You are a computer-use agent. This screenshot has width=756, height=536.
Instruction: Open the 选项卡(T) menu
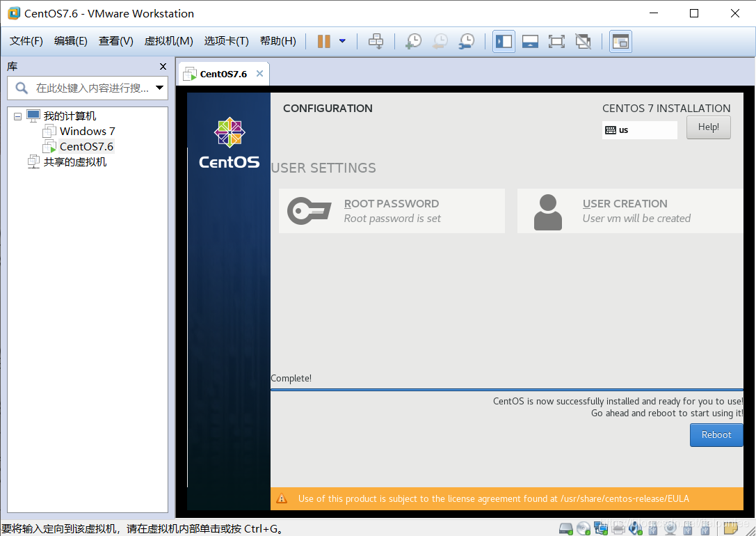226,41
